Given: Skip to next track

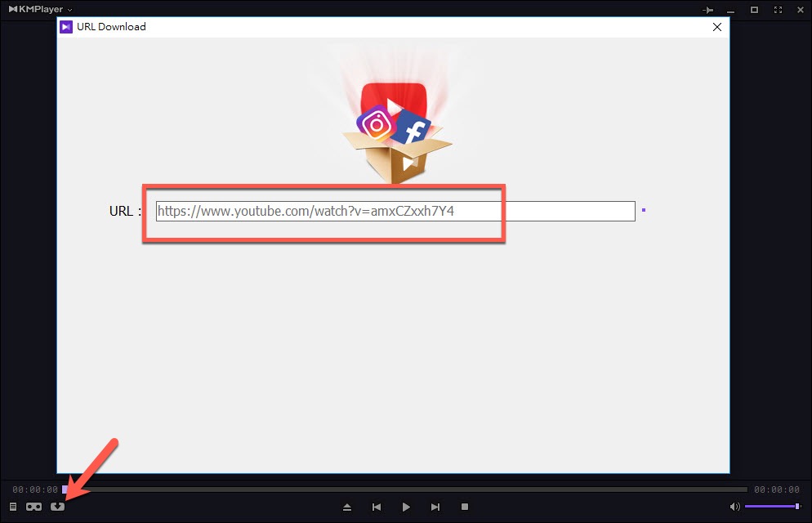Looking at the screenshot, I should tap(435, 507).
